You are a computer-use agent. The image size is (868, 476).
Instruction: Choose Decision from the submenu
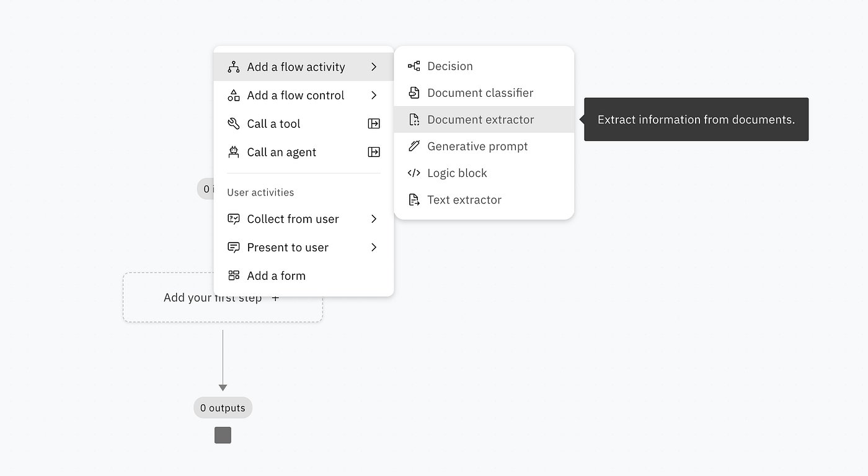[484, 66]
